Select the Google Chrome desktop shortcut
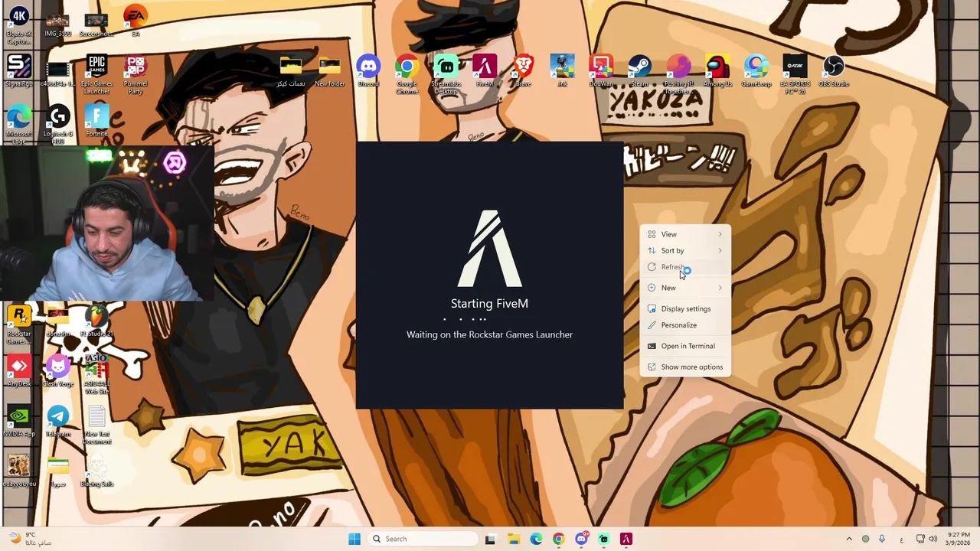Screen dimensions: 980x551 (x=407, y=73)
